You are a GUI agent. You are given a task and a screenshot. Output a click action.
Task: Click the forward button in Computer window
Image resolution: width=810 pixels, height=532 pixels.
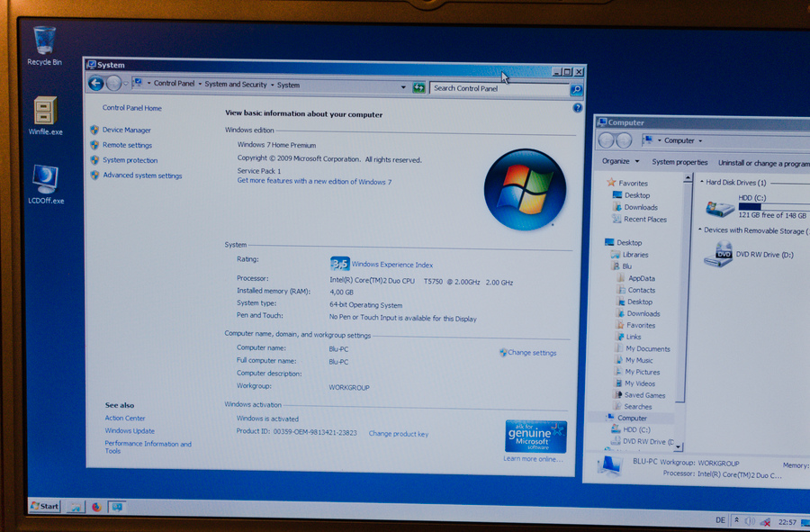pyautogui.click(x=624, y=140)
